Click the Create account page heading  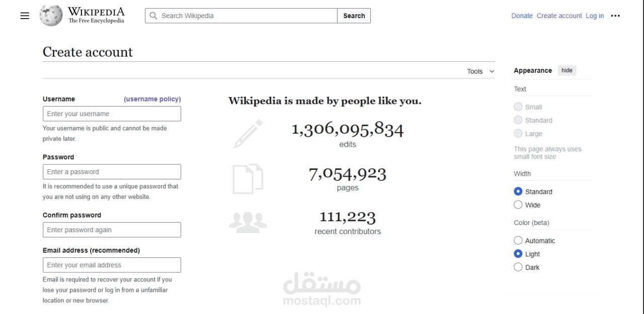[x=88, y=52]
